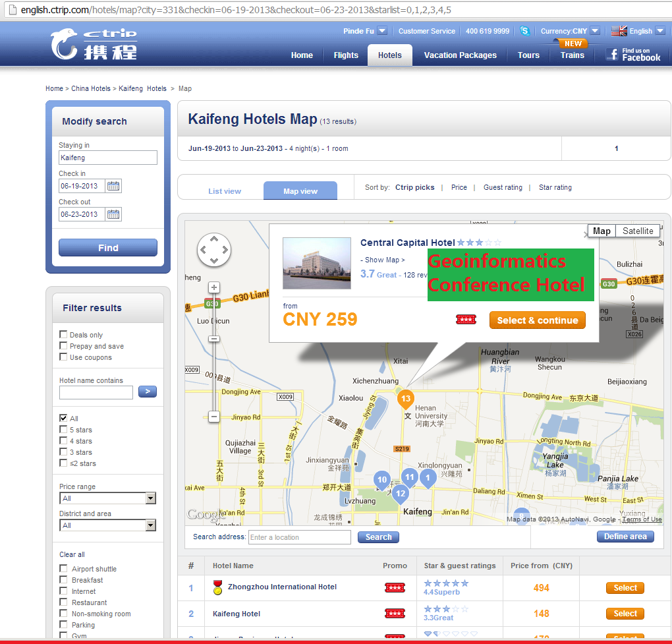Screen dimensions: 672x644
Task: Click map marker number 12
Action: click(x=401, y=494)
